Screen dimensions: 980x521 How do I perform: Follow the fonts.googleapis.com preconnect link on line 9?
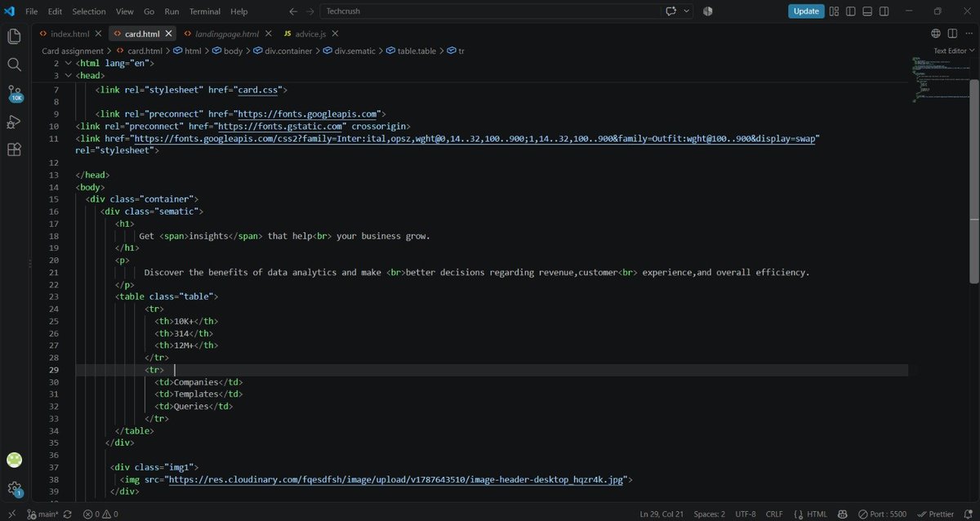click(306, 114)
